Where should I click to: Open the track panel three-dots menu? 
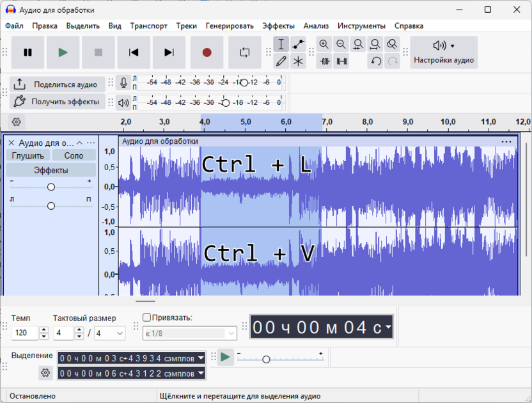tap(91, 143)
